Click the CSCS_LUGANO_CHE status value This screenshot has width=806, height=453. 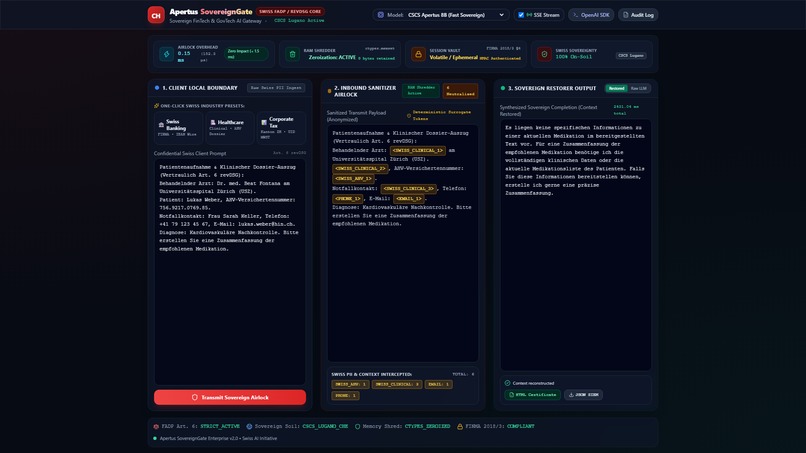[325, 426]
